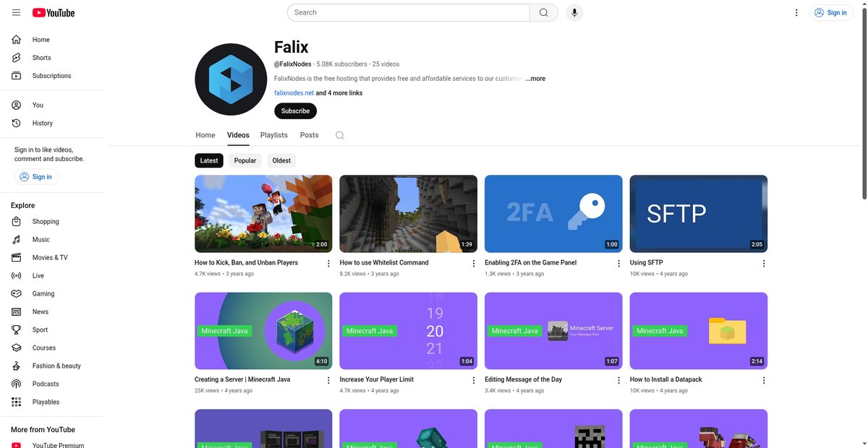Click the search magnifier button

tap(543, 12)
